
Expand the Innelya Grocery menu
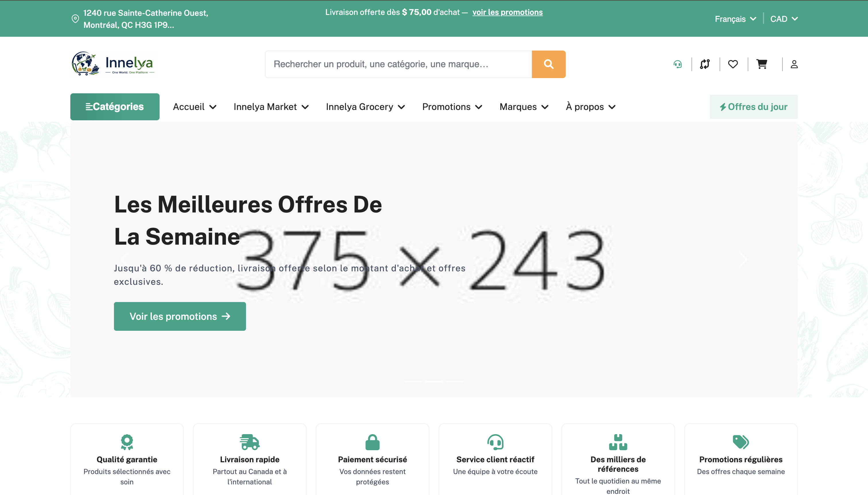click(365, 107)
